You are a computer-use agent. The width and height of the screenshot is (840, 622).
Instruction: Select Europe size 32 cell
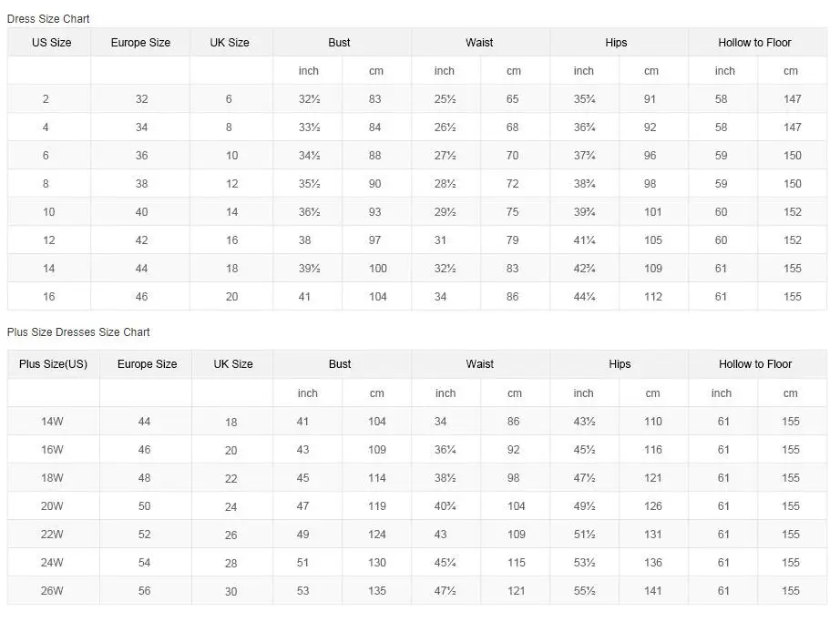[x=142, y=99]
